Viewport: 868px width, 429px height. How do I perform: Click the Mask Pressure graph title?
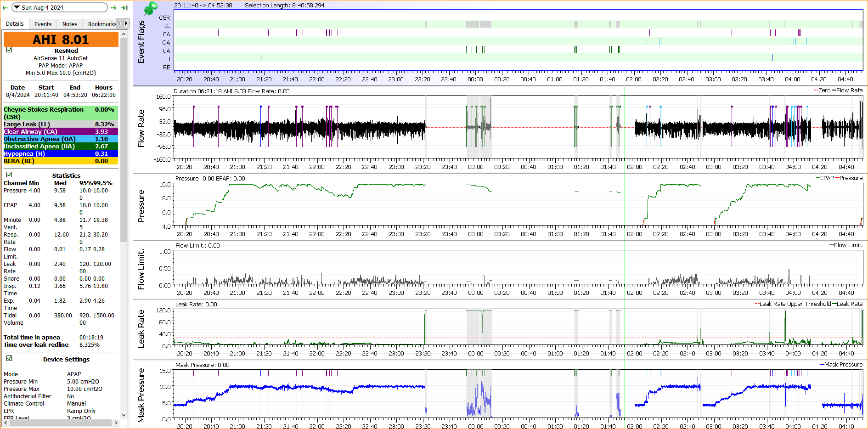point(141,395)
